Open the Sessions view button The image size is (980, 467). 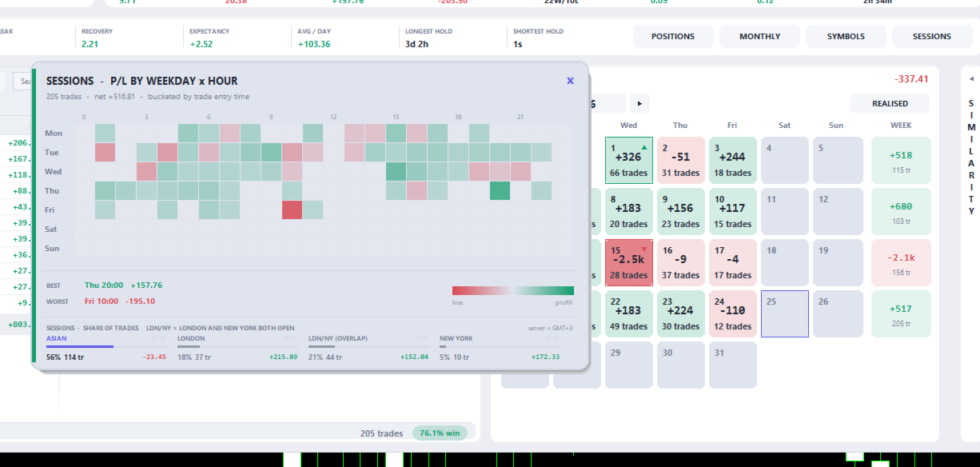tap(932, 36)
